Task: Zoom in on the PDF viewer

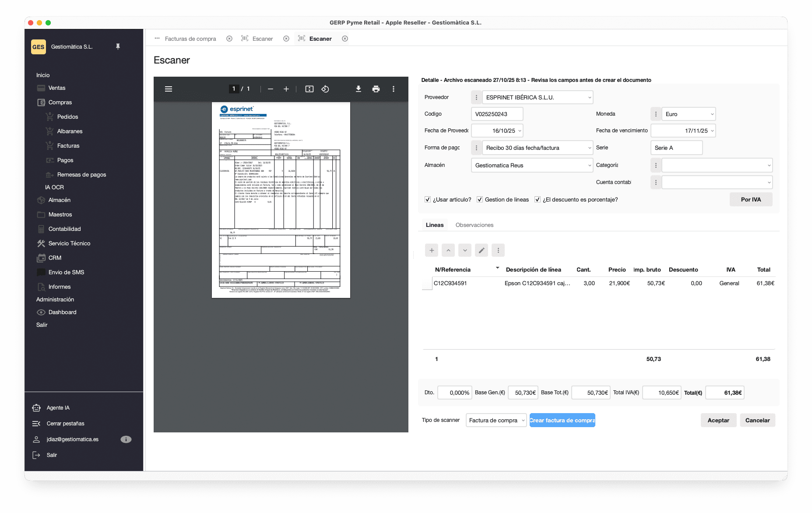Action: [x=286, y=89]
